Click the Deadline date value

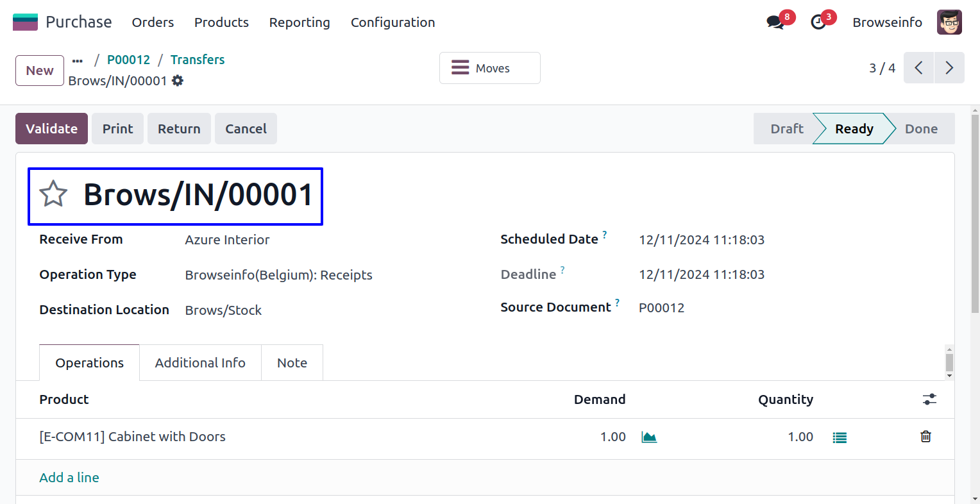(702, 274)
